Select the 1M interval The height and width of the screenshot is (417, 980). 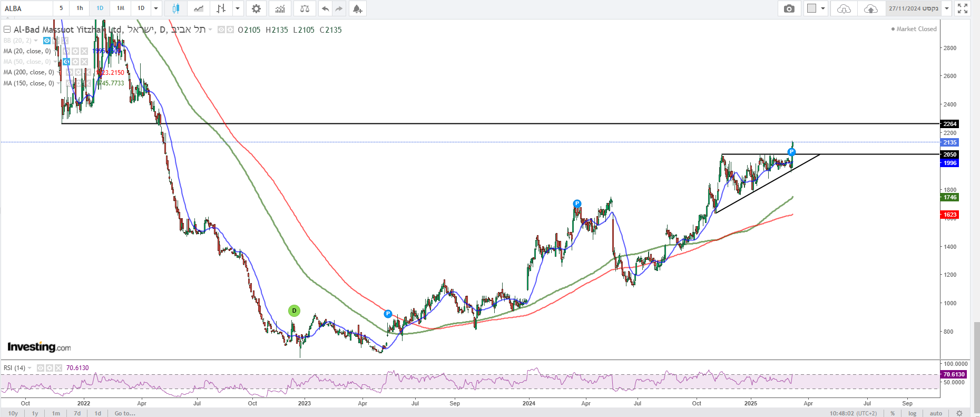[121, 8]
